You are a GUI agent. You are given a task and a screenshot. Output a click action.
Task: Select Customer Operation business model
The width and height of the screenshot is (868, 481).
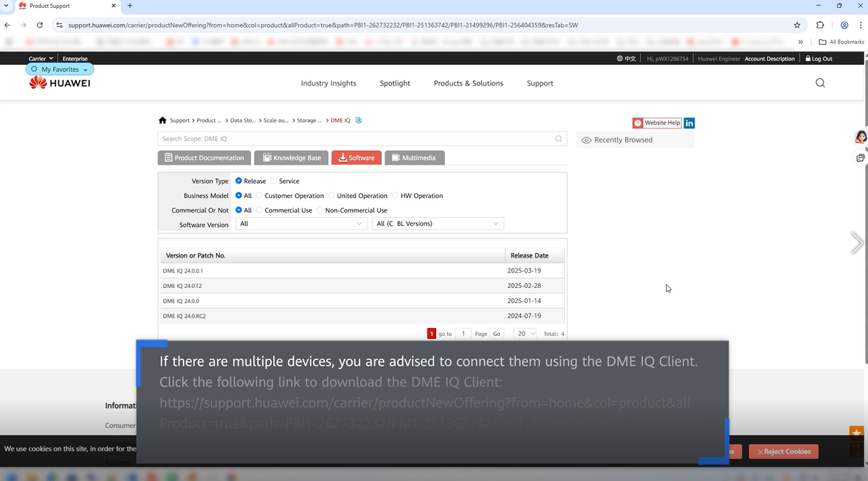click(x=260, y=196)
